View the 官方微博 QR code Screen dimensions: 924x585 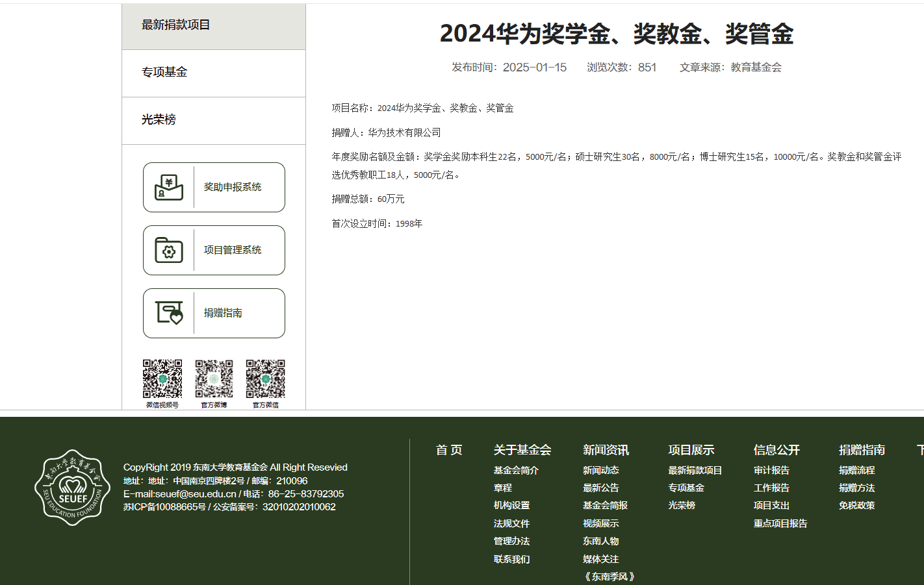(214, 379)
